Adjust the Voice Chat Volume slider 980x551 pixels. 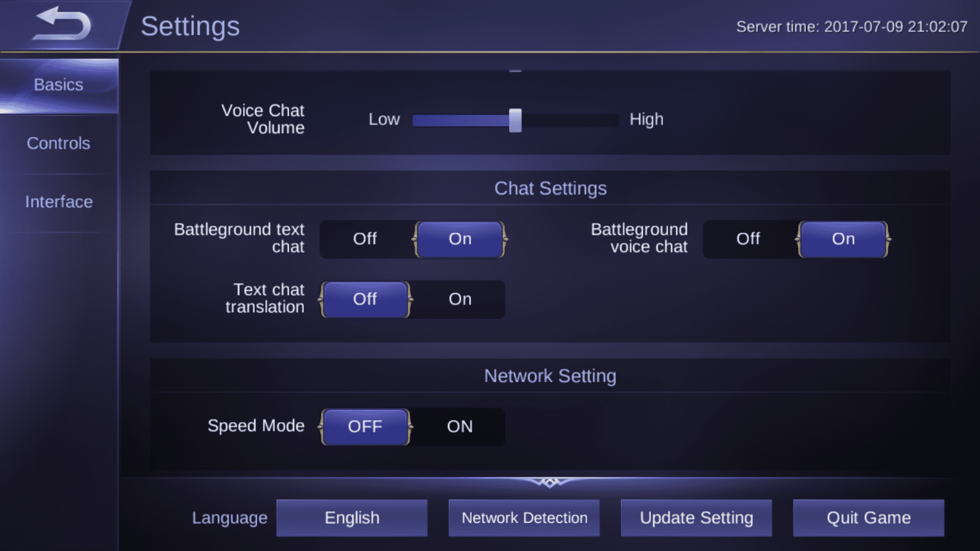(515, 120)
